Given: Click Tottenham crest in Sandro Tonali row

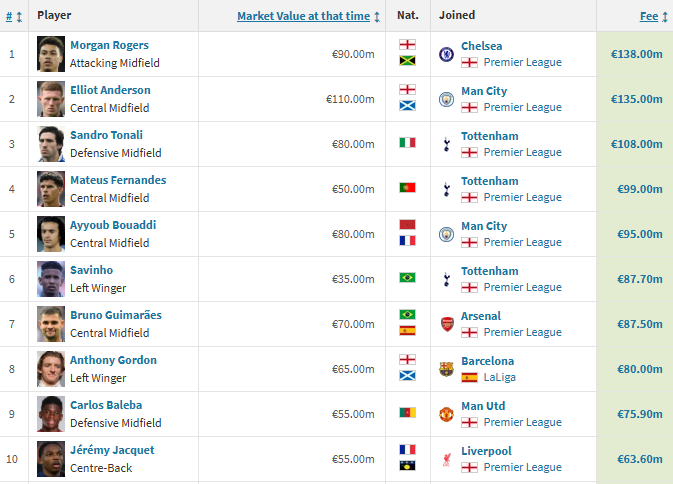Looking at the screenshot, I should (x=446, y=145).
